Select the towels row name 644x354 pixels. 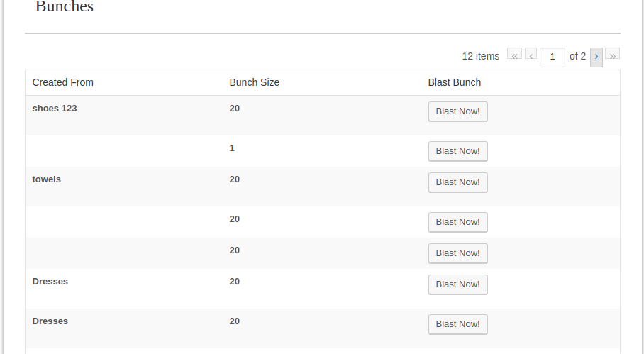coord(47,179)
